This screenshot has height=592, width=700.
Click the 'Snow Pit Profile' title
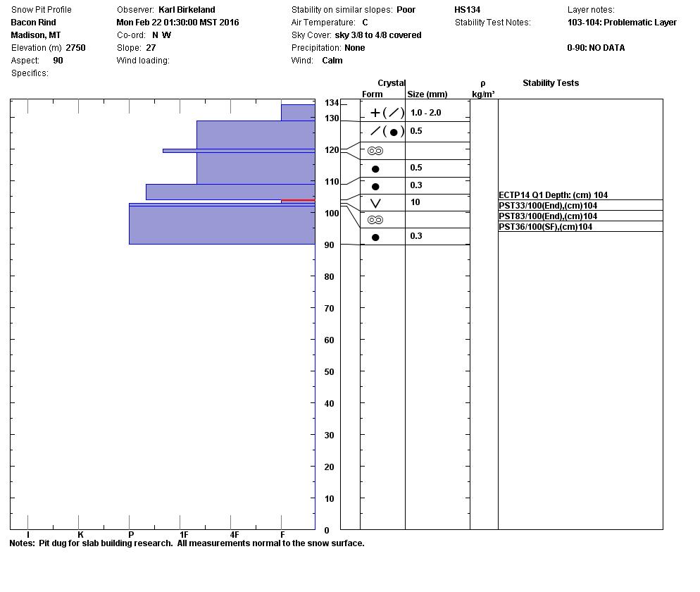41,10
